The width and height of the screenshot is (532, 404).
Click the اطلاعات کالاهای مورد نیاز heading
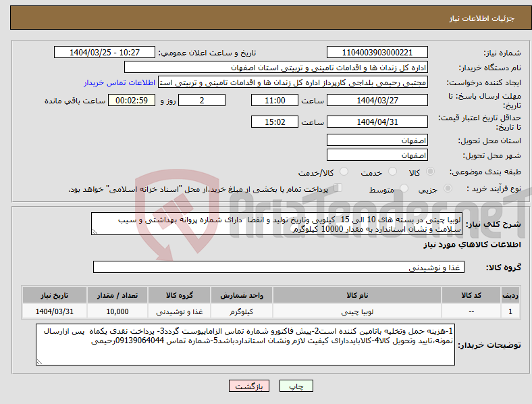(472, 245)
